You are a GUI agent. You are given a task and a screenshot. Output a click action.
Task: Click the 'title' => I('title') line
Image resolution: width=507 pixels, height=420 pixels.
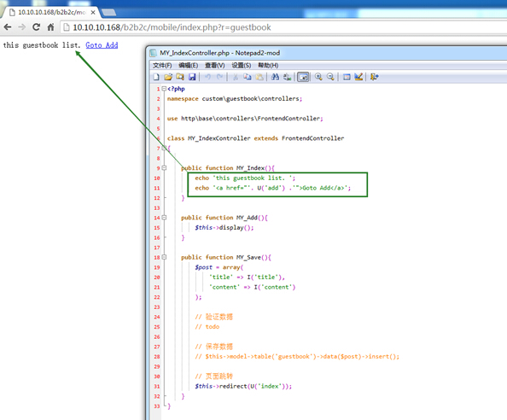click(247, 277)
